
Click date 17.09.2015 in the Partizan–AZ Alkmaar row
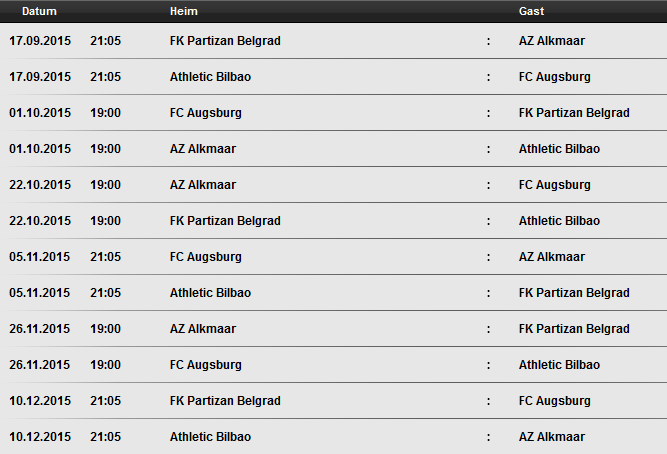[40, 41]
